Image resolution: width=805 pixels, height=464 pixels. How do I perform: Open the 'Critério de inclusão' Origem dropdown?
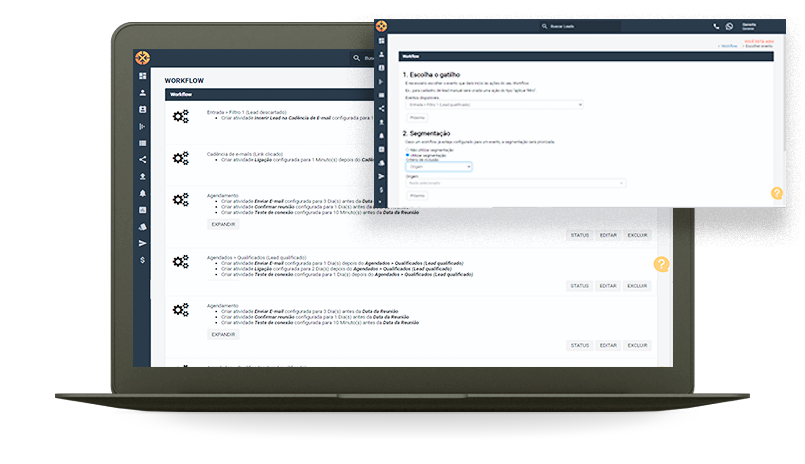click(x=438, y=167)
